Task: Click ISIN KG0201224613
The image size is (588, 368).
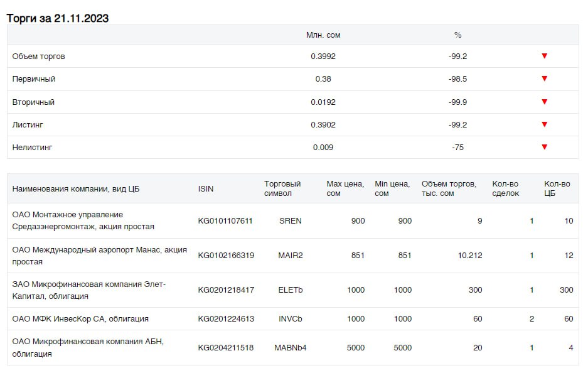Action: [226, 319]
